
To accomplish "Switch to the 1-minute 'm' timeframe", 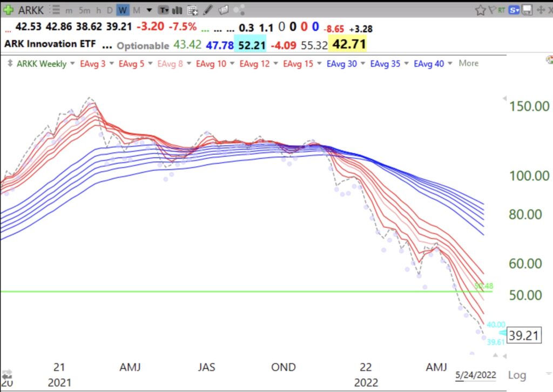I will pyautogui.click(x=69, y=11).
